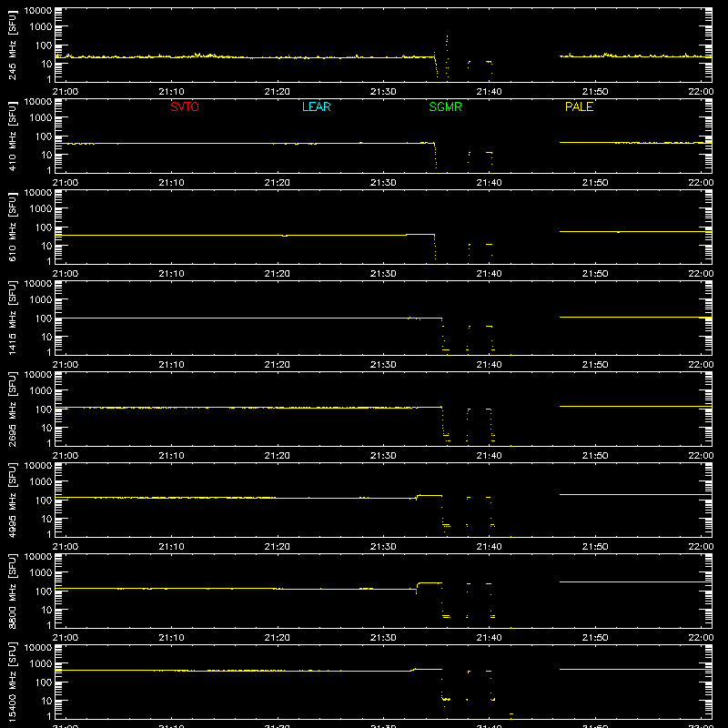Screen dimensions: 728x728
Task: Click the 10 y-tick of the 1415 MHz plot
Action: 46,337
